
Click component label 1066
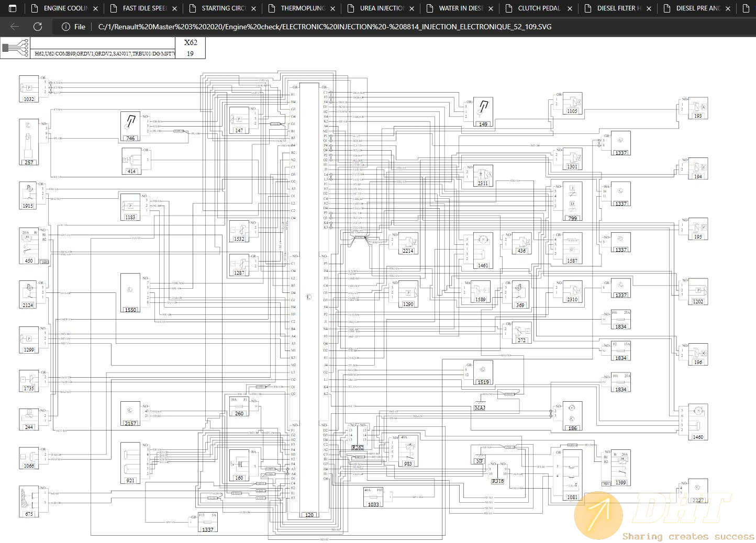(29, 466)
